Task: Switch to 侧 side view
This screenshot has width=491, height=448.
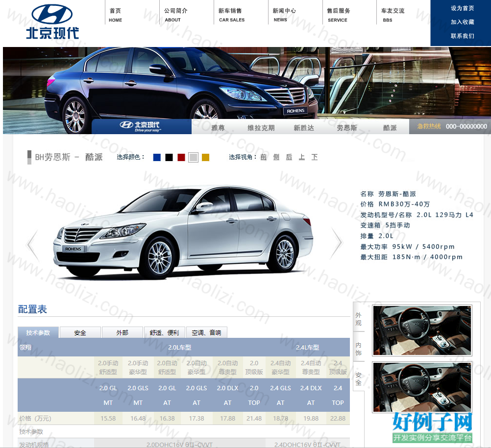Action: 276,157
